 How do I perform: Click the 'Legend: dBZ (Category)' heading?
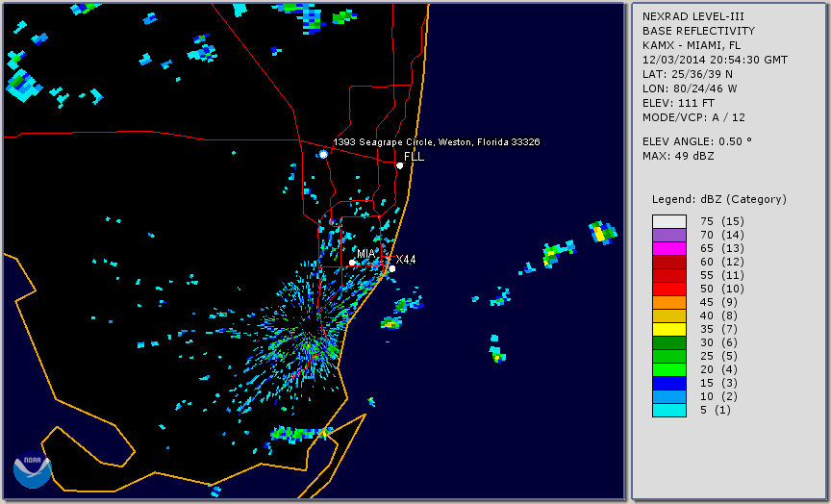tap(719, 199)
